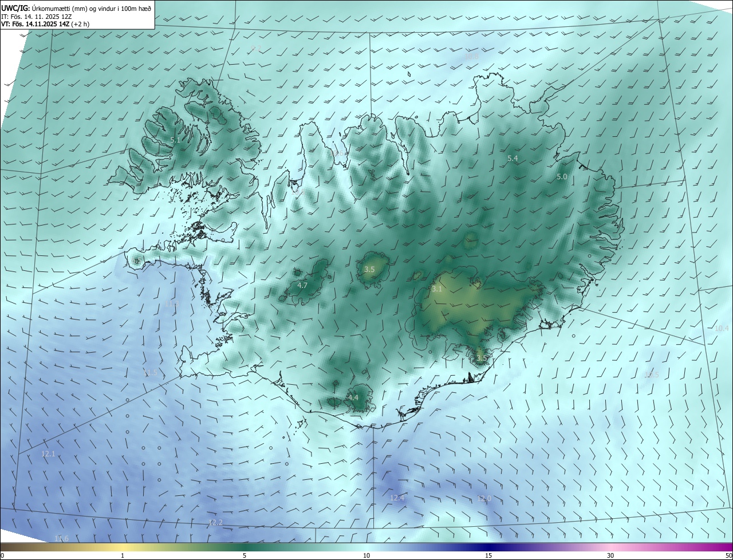Click the 15 tick on the color scale
The width and height of the screenshot is (733, 560).
488,555
